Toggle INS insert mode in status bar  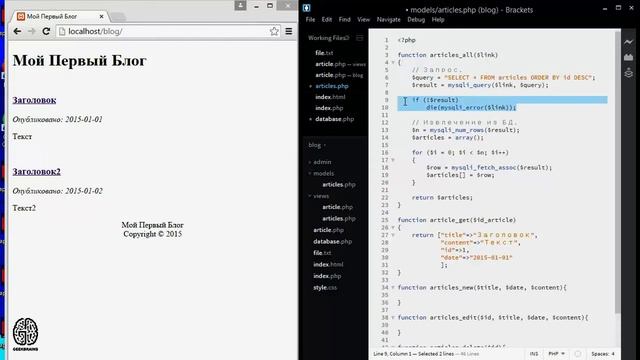tap(534, 354)
